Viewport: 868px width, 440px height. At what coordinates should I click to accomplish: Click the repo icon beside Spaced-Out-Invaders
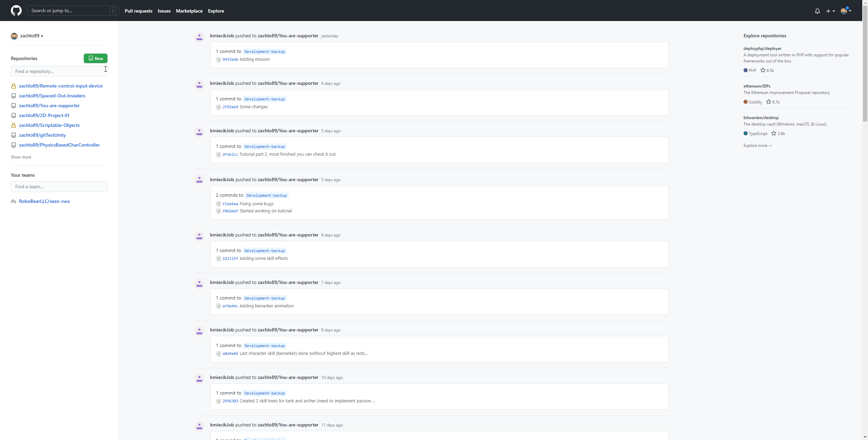14,96
